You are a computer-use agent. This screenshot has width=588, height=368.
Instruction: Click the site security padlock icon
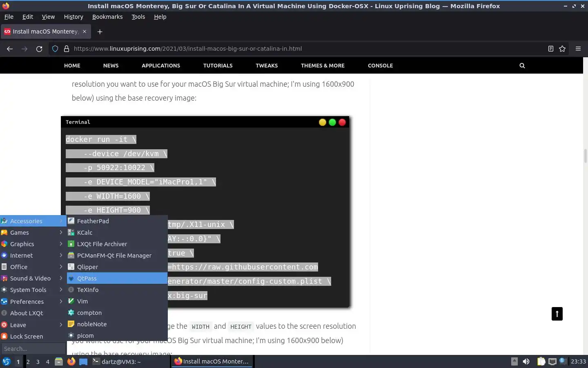[67, 49]
